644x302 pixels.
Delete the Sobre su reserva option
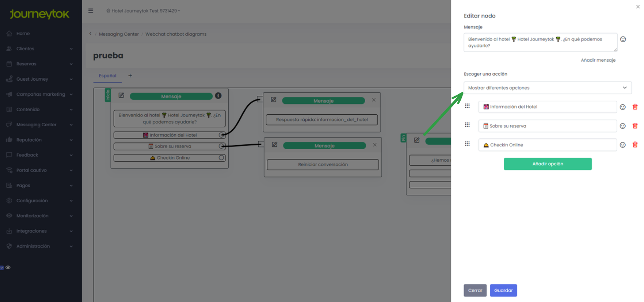pos(635,126)
